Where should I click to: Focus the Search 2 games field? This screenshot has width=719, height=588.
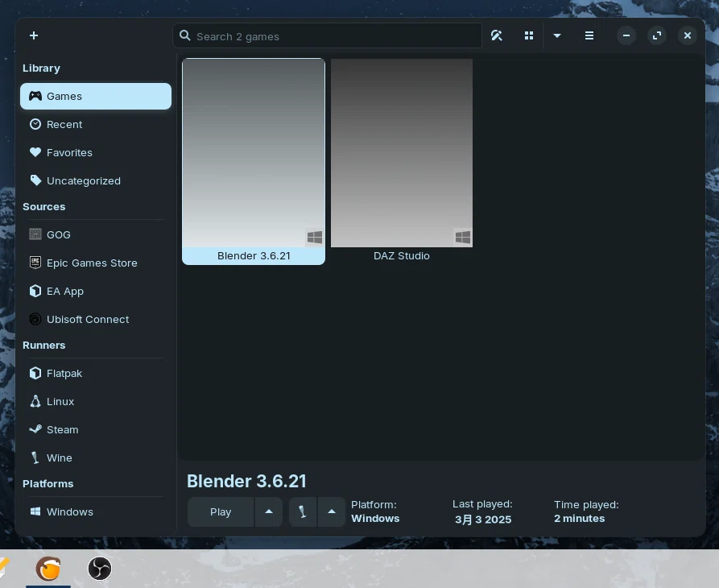(x=327, y=35)
